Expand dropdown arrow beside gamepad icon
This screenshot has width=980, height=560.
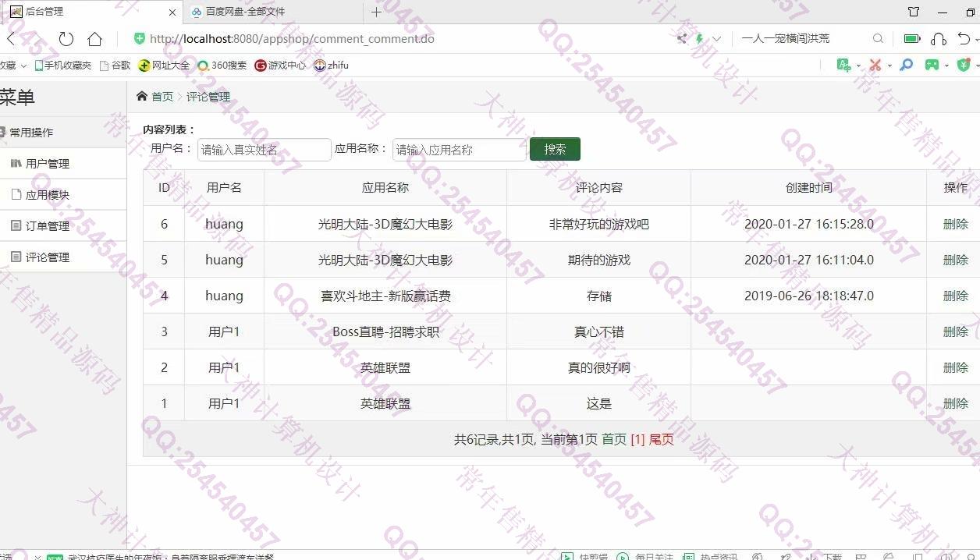[x=946, y=66]
